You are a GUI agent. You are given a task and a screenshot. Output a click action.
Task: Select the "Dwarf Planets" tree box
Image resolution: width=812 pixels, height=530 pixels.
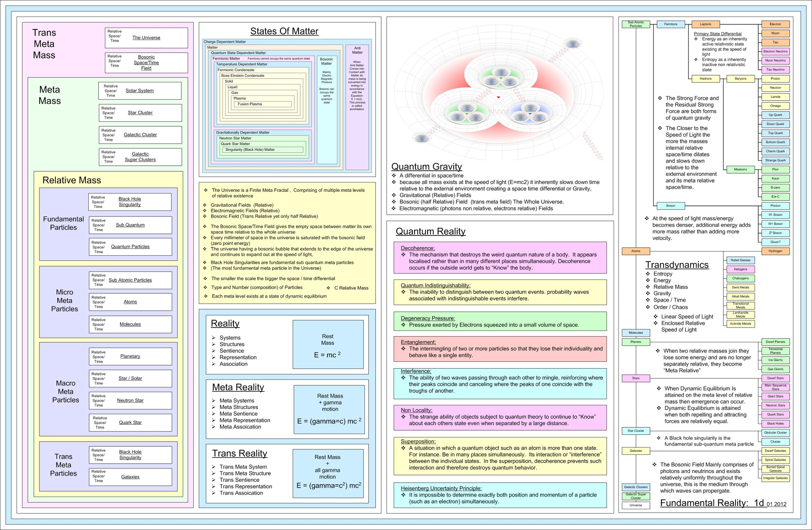[775, 342]
